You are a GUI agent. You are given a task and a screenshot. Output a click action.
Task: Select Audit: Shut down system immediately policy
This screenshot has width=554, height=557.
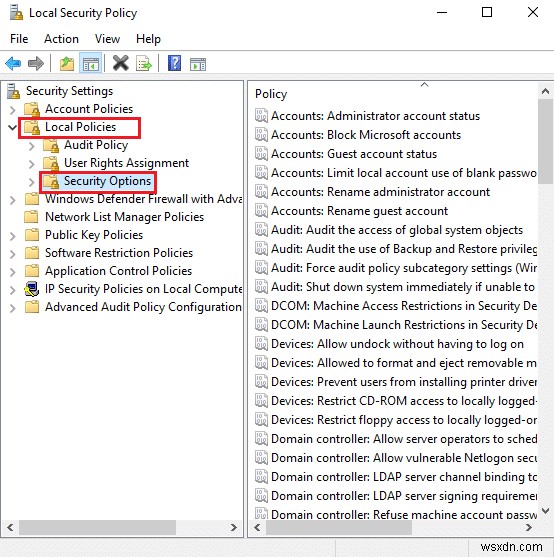click(403, 287)
